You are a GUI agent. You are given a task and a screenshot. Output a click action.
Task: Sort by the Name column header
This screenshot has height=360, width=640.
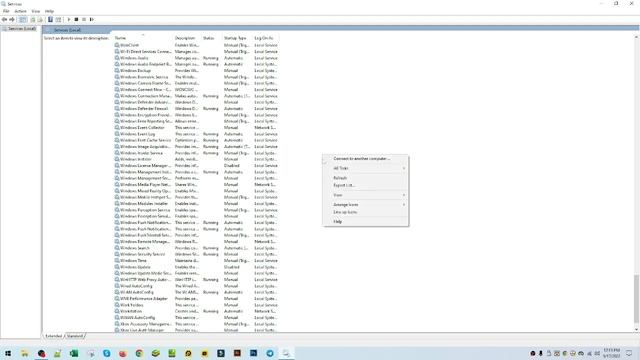click(x=144, y=38)
